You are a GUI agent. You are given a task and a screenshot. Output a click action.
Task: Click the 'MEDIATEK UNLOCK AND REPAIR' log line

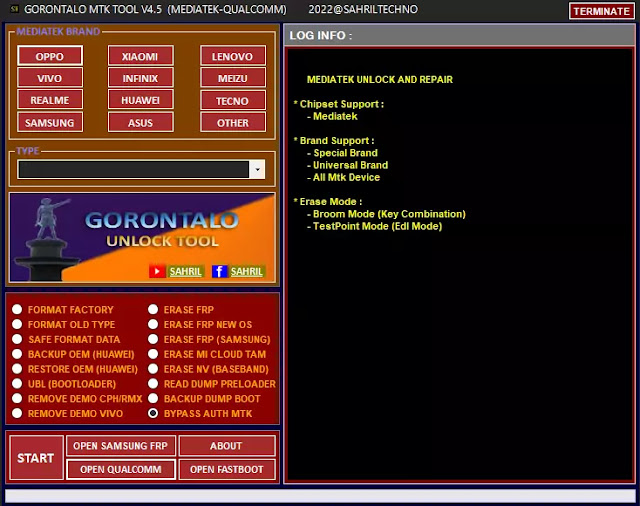[x=380, y=80]
